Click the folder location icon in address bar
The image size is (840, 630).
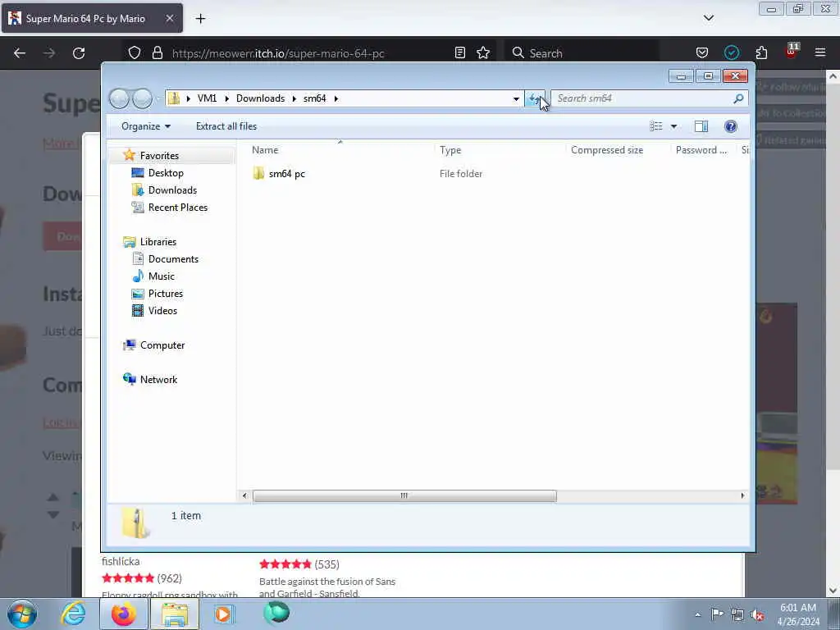[174, 98]
